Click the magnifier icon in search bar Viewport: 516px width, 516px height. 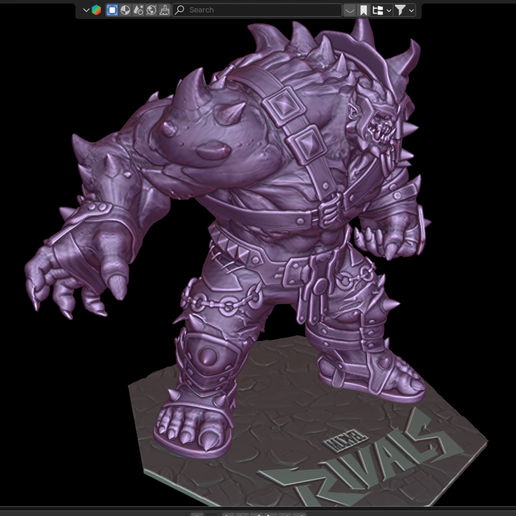click(x=180, y=10)
